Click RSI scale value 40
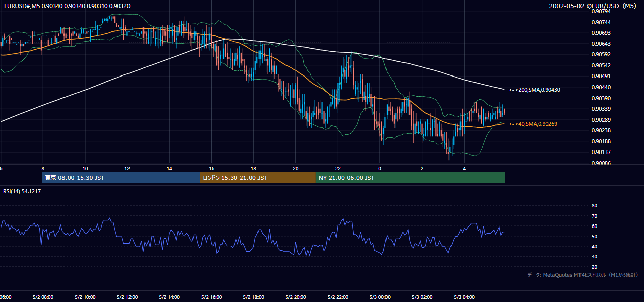Viewport: 644px width, 302px height. 594,246
